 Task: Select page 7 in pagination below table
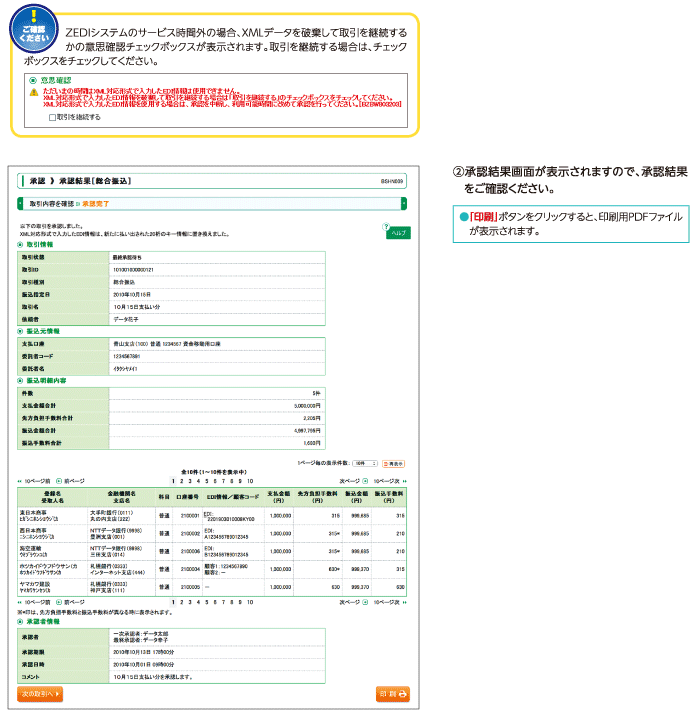tap(223, 602)
